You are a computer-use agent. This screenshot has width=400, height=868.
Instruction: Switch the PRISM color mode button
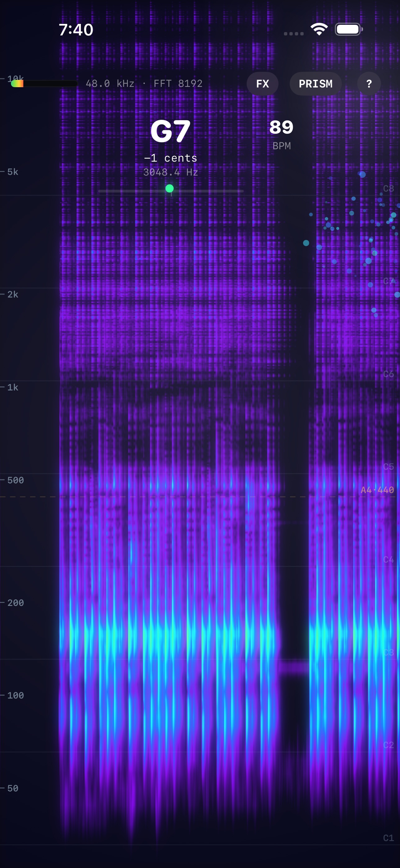coord(315,84)
